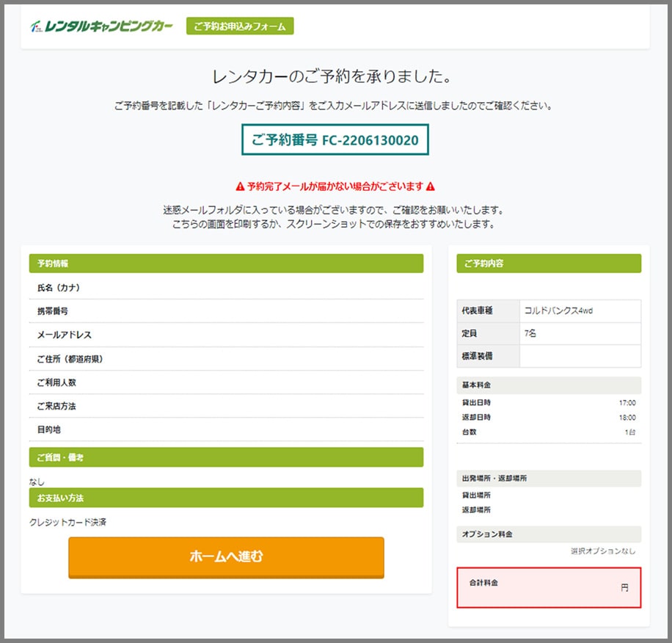This screenshot has height=643, width=672.
Task: Click the コルドバンクス4wd vehicle cell
Action: [x=580, y=310]
